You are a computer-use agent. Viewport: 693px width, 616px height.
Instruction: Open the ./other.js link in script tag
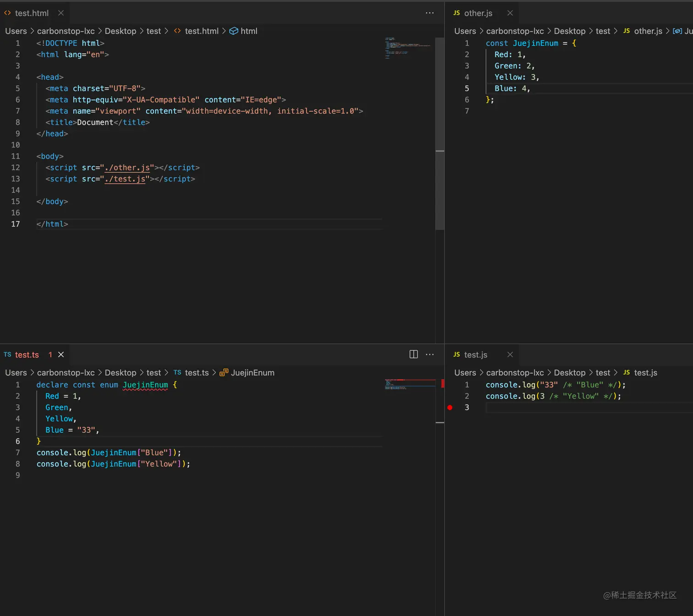[x=127, y=168]
